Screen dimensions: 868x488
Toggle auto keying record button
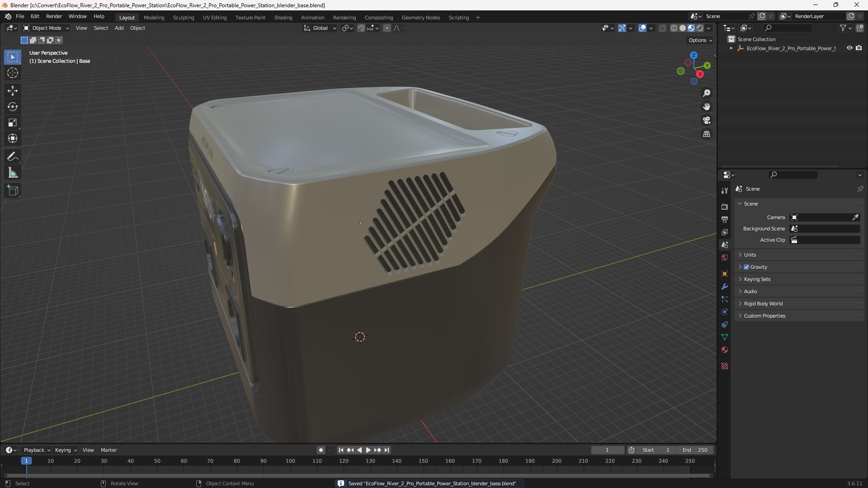click(321, 450)
